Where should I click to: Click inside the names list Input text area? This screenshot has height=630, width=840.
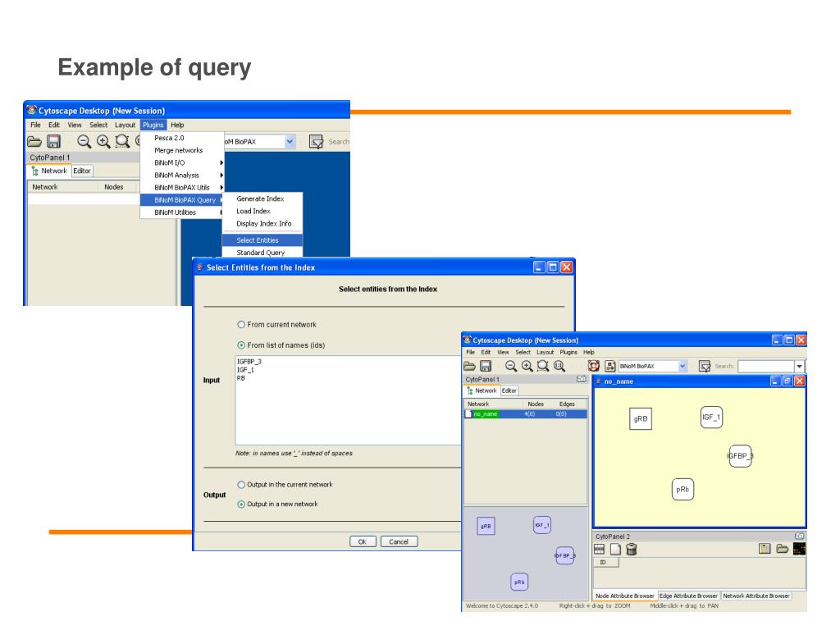pyautogui.click(x=348, y=400)
